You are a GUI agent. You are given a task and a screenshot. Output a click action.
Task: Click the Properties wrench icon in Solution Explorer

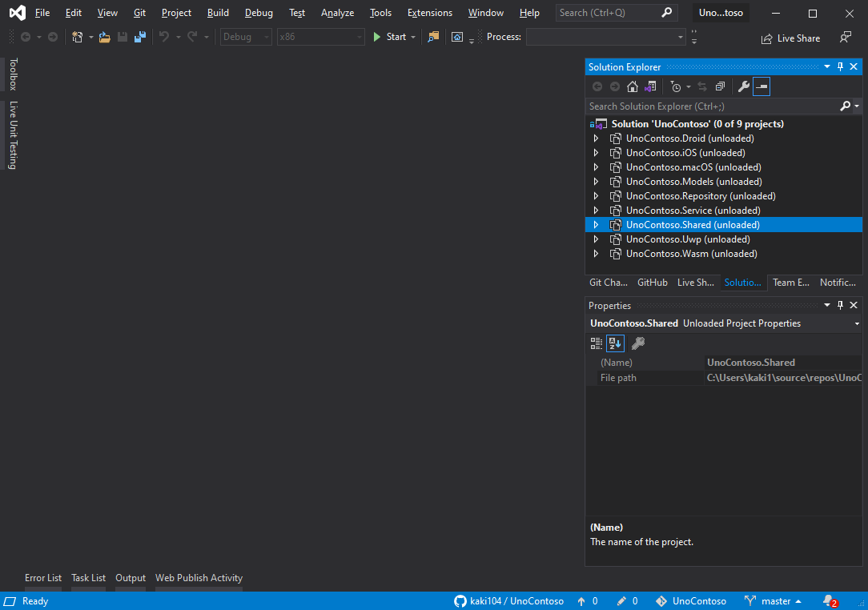point(743,86)
